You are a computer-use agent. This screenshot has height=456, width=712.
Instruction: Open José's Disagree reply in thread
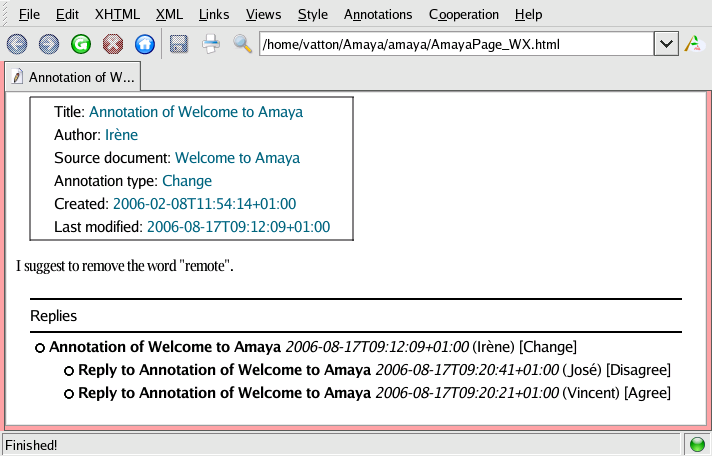pos(224,370)
